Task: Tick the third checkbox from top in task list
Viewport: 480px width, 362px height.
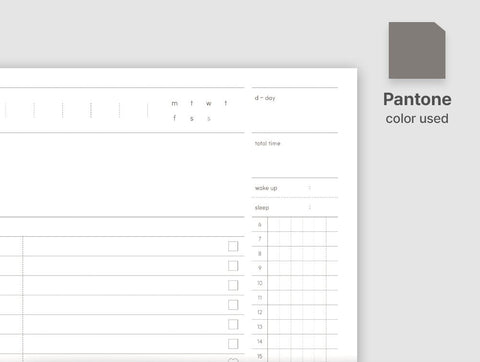Action: [x=233, y=285]
